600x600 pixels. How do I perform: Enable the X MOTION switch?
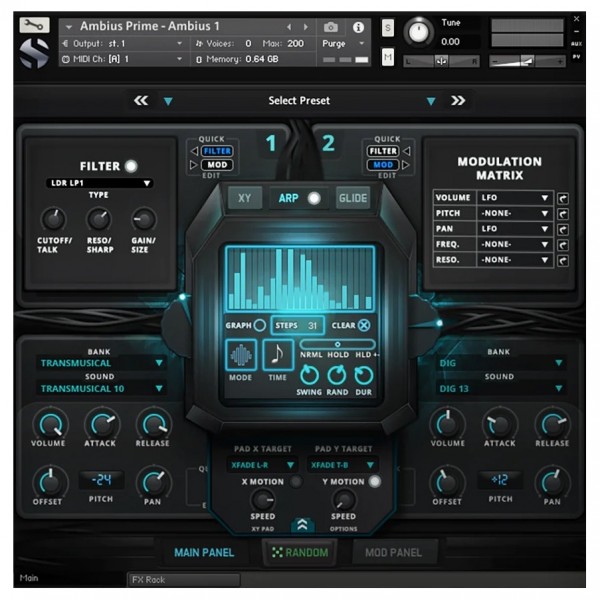pyautogui.click(x=295, y=481)
